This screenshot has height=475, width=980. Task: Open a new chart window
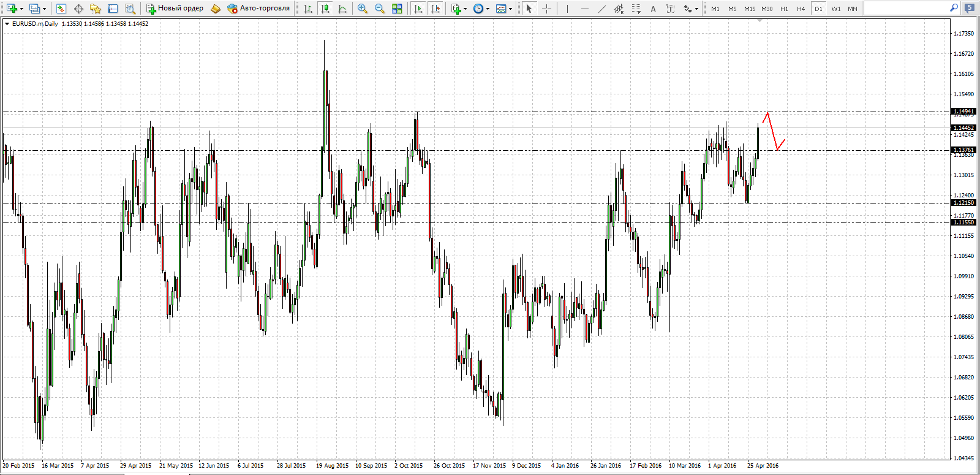click(11, 9)
